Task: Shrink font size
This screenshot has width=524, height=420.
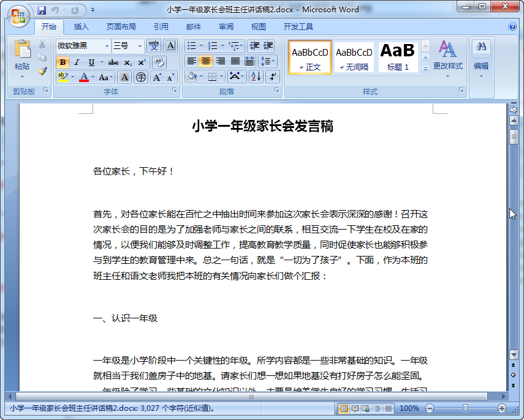Action: pyautogui.click(x=171, y=78)
